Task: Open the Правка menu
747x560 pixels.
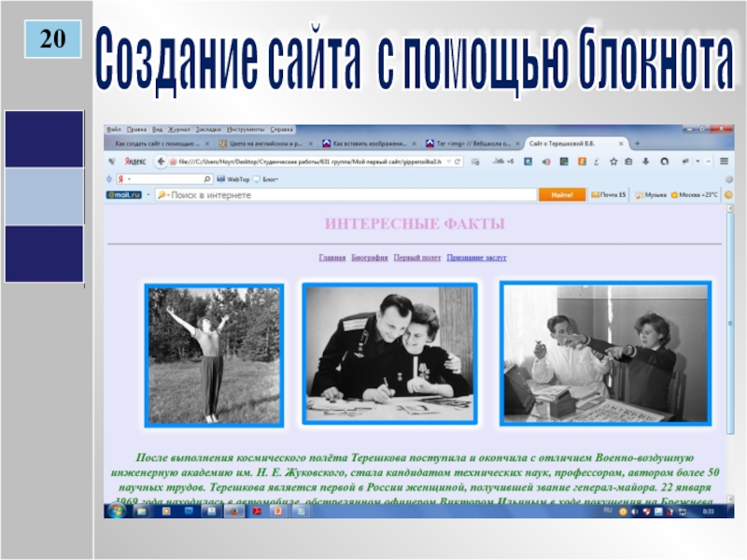Action: [x=136, y=129]
